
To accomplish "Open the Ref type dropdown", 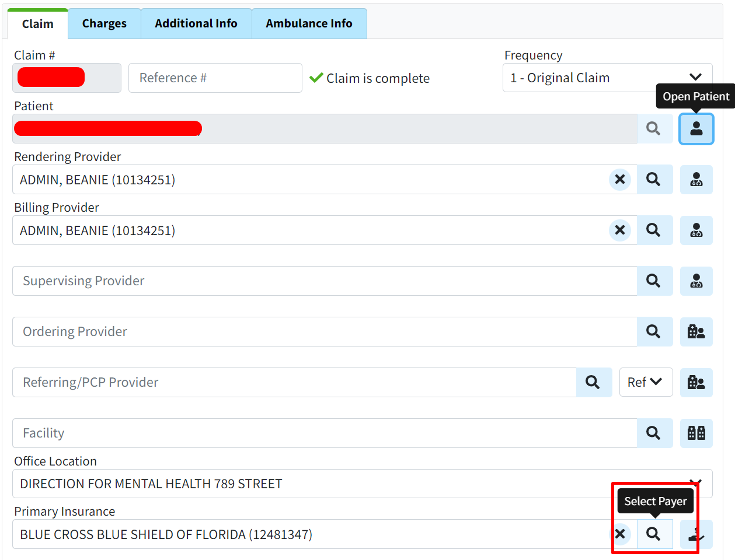I will click(646, 383).
